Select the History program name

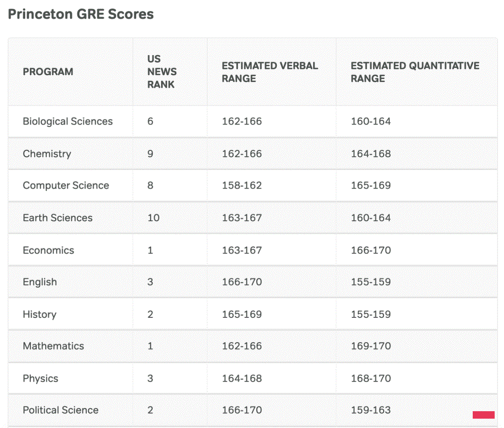coord(40,314)
